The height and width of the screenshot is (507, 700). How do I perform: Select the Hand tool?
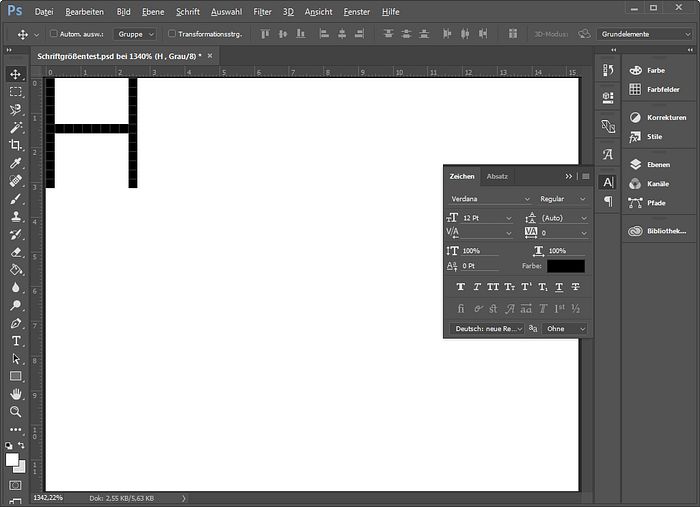tap(16, 394)
